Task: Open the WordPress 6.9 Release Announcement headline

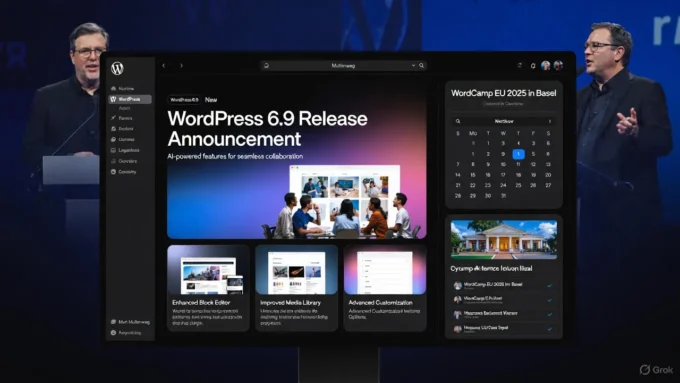Action: [x=267, y=129]
